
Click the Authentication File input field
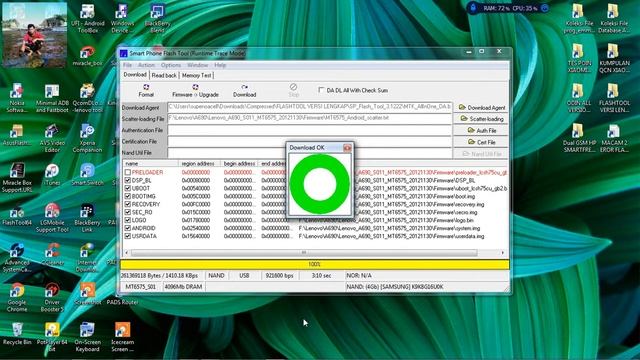click(309, 130)
